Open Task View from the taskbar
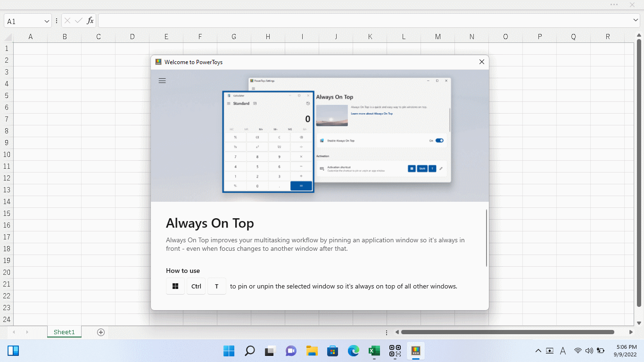This screenshot has width=644, height=362. (270, 351)
